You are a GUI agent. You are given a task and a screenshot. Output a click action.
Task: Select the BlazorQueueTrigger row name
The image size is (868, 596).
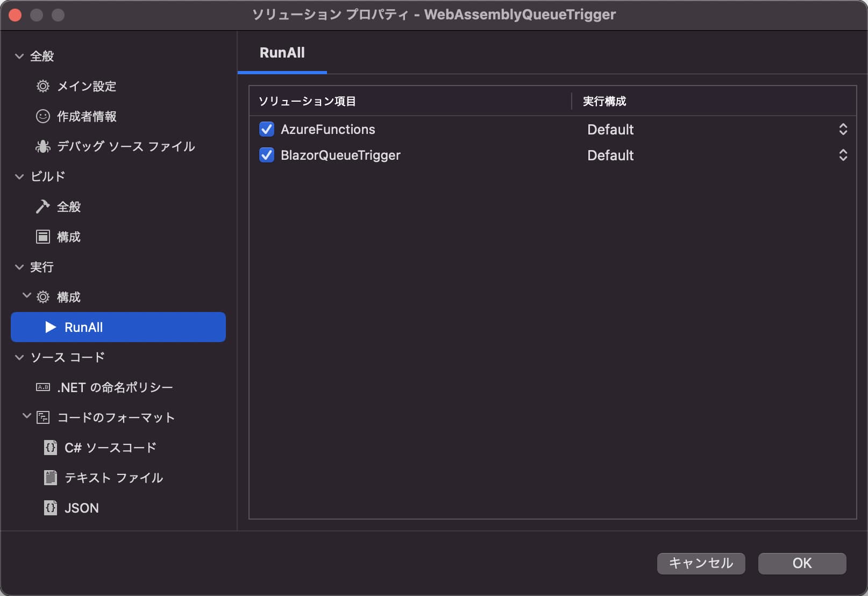tap(340, 155)
